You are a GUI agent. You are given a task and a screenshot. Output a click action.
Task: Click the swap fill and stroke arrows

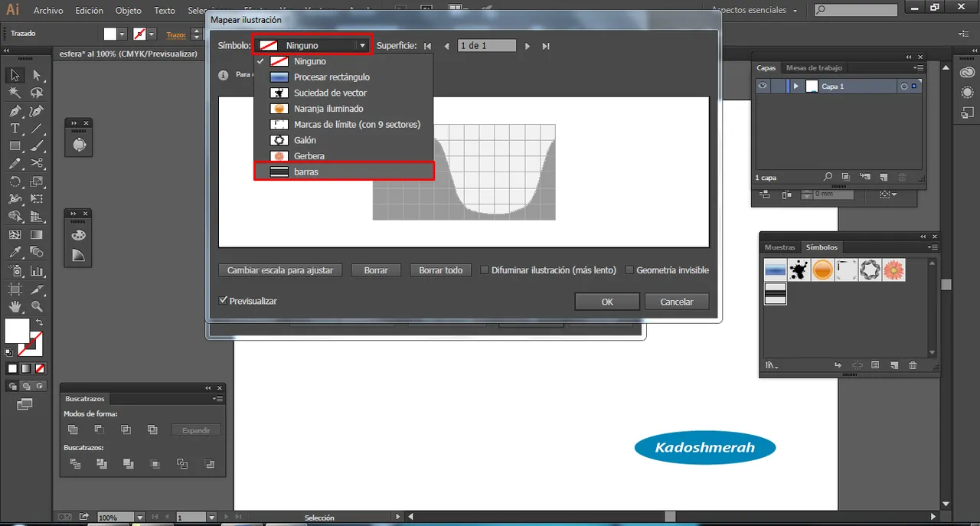[x=38, y=322]
